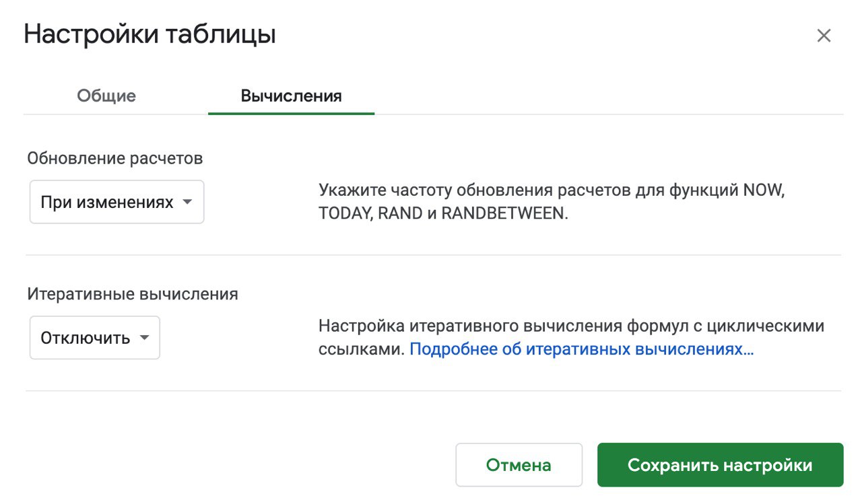Click the Итеративные вычисления label
Viewport: 862px width, 504px height.
pyautogui.click(x=133, y=294)
